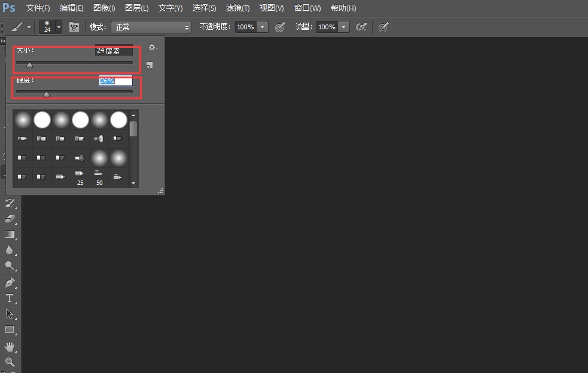Select the Type tool (T)
The width and height of the screenshot is (588, 373).
(10, 298)
